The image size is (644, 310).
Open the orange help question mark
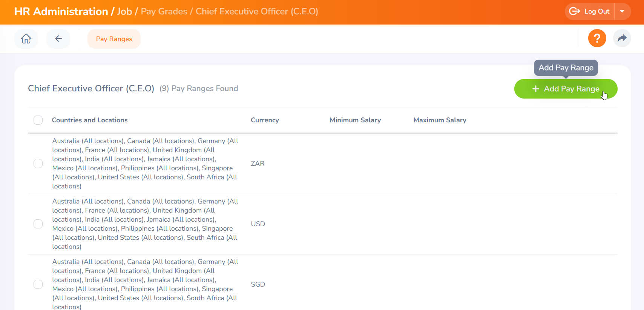point(597,39)
